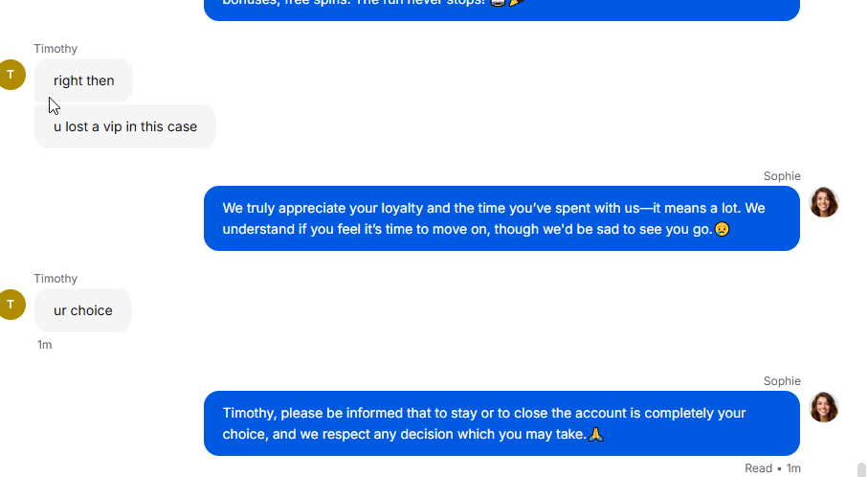Screen dimensions: 868x477
Task: Select the 'u lost a vip in this case' bubble
Action: (125, 126)
